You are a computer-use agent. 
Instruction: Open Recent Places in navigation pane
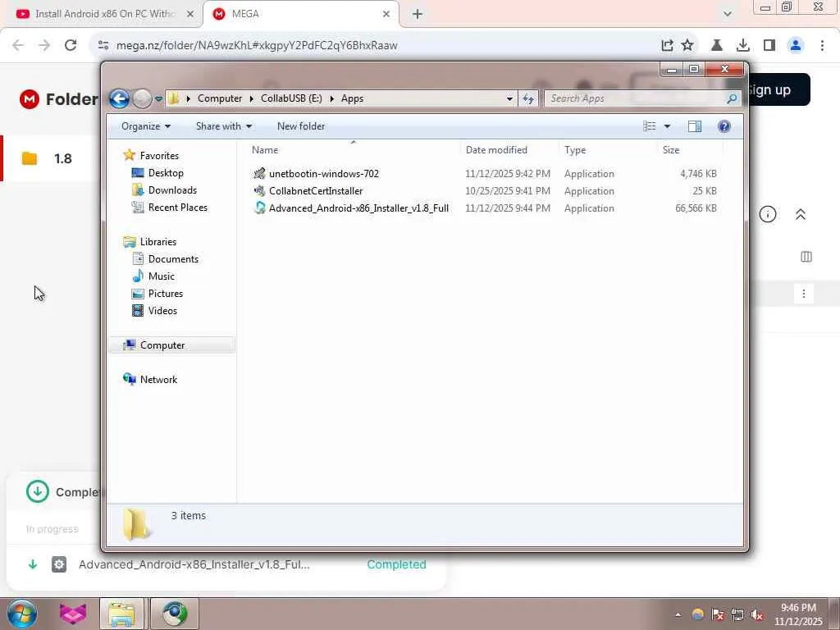[x=177, y=207]
